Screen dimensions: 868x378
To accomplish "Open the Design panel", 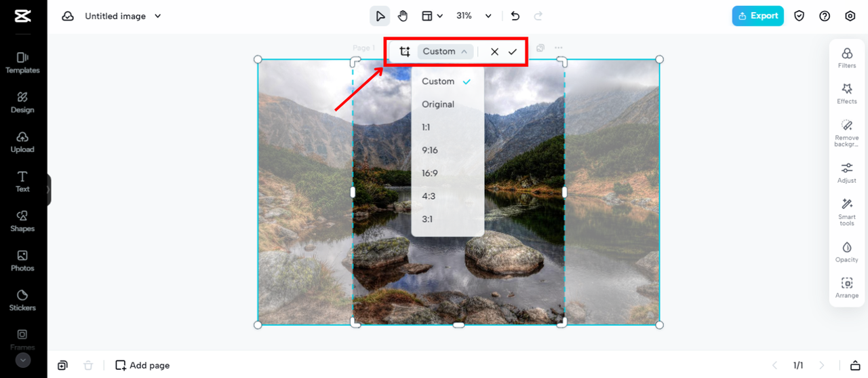I will [x=22, y=102].
